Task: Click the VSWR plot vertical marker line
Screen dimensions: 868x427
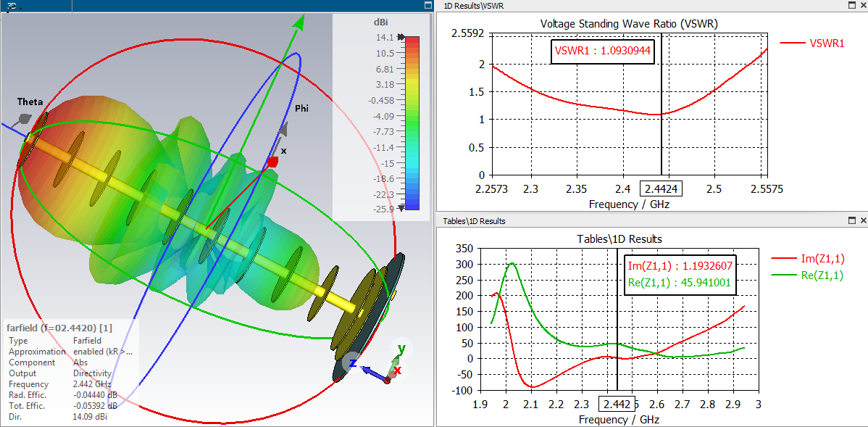Action: tap(661, 105)
